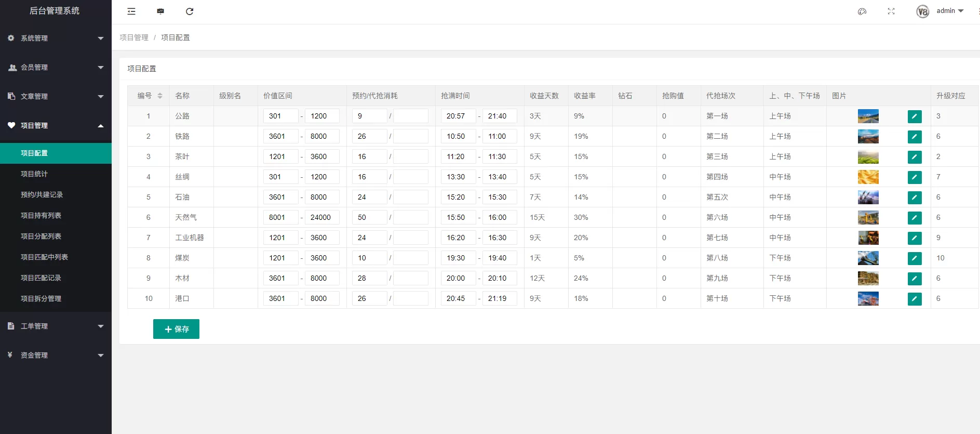Click the 铁路 row image thumbnail
The width and height of the screenshot is (980, 434).
[x=868, y=136]
